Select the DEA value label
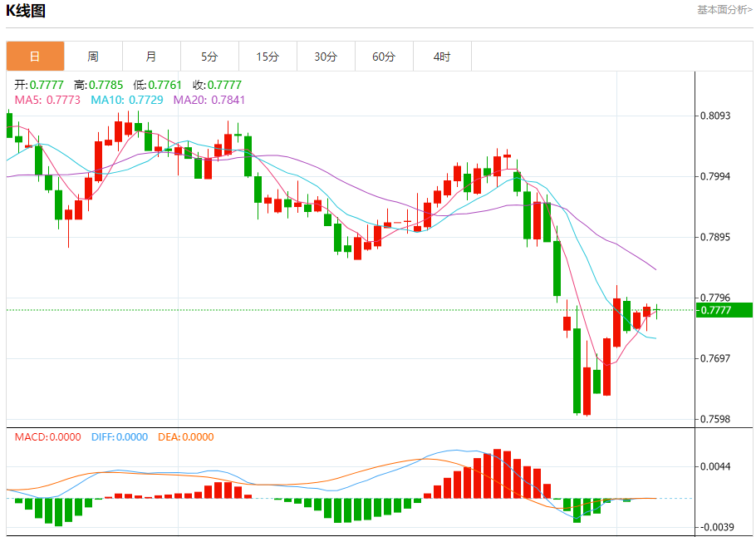 pos(184,437)
